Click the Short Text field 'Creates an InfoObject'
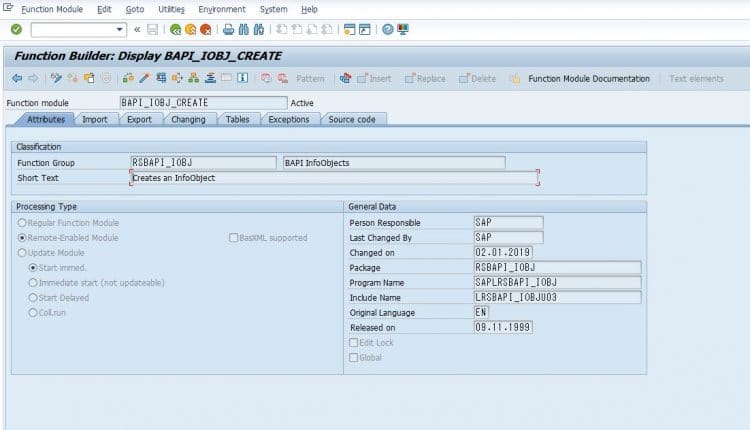Screen dimensions: 750x430 334,178
